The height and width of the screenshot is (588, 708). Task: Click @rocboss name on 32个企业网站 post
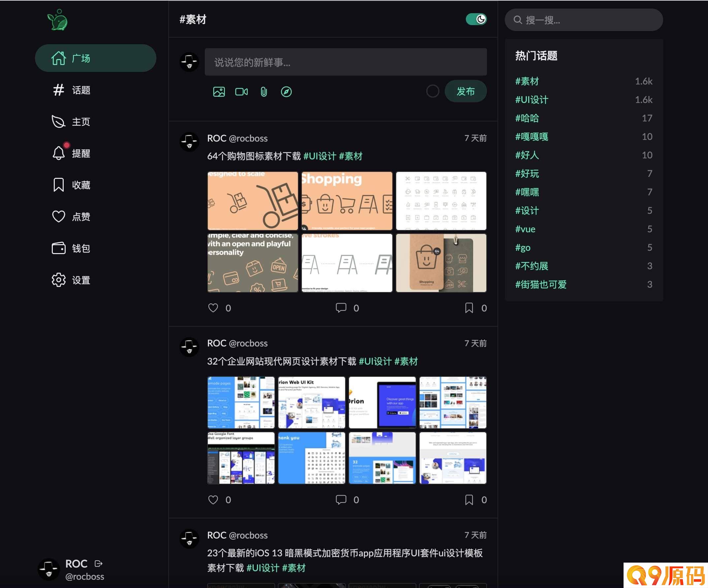click(x=248, y=343)
